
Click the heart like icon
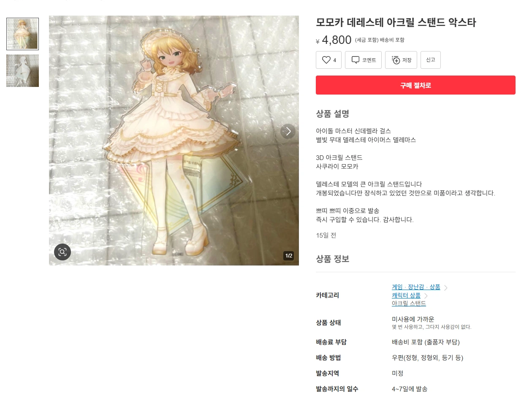(326, 60)
